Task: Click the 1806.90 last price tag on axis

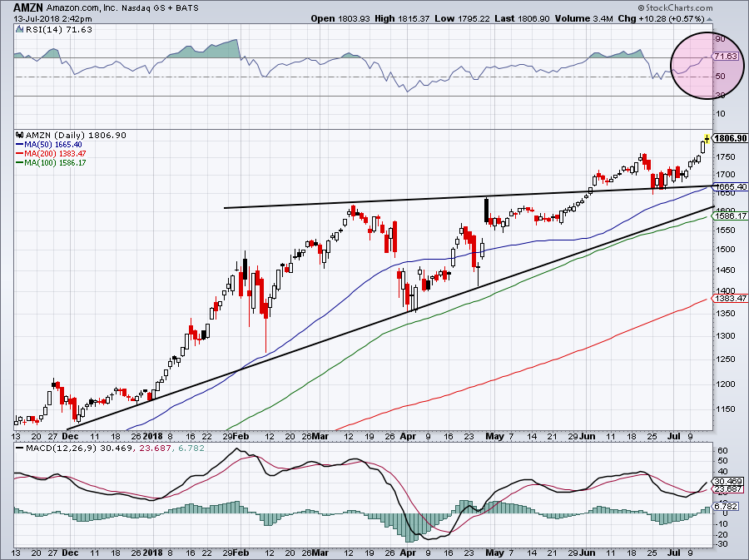Action: (731, 138)
